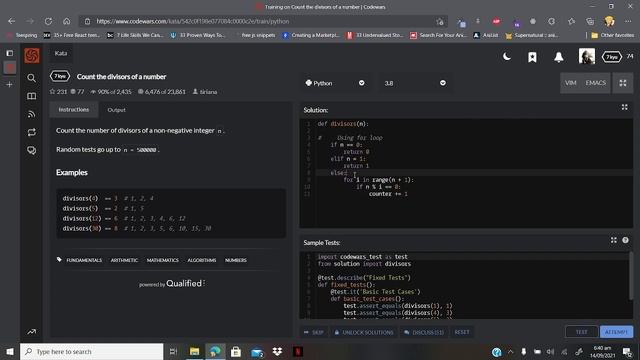Open the DISCUSS button
This screenshot has width=640, height=360.
click(x=424, y=332)
